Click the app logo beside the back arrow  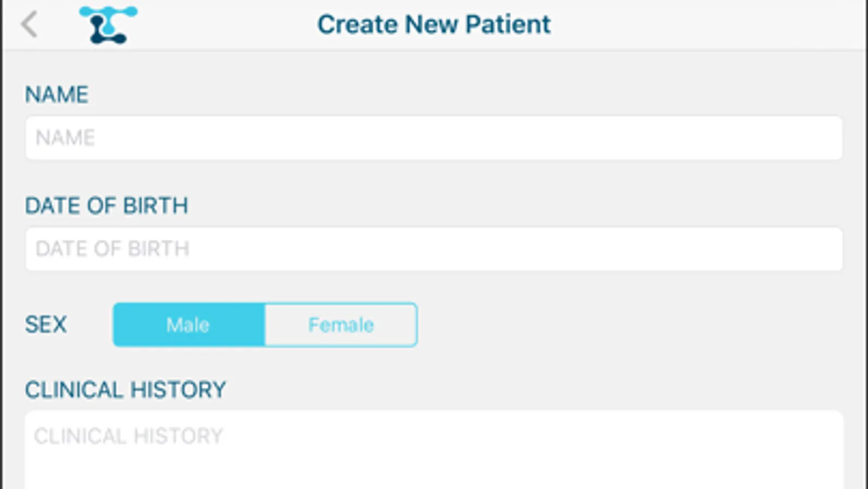click(108, 25)
